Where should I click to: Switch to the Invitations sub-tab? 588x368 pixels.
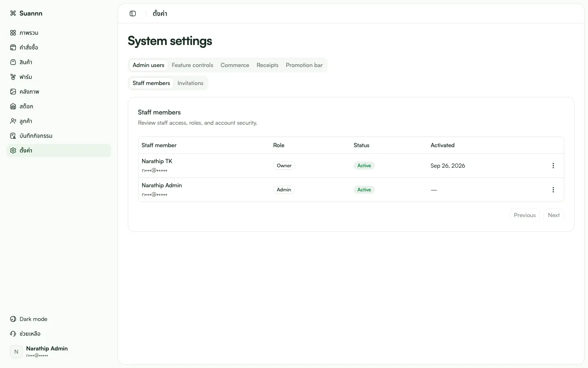(x=190, y=83)
